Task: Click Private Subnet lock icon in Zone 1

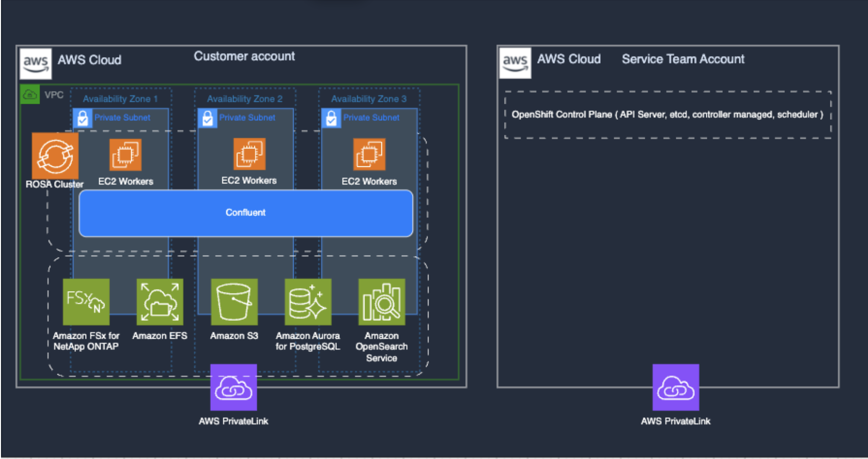Action: coord(83,118)
